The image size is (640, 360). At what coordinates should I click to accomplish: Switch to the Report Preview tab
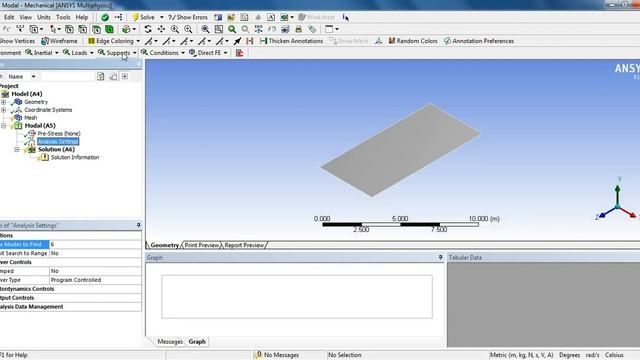[244, 245]
